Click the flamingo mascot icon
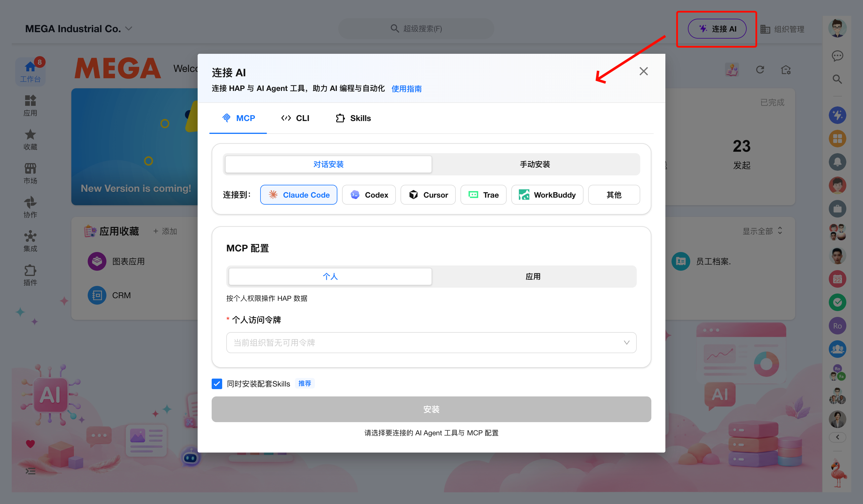863x504 pixels. point(838,473)
